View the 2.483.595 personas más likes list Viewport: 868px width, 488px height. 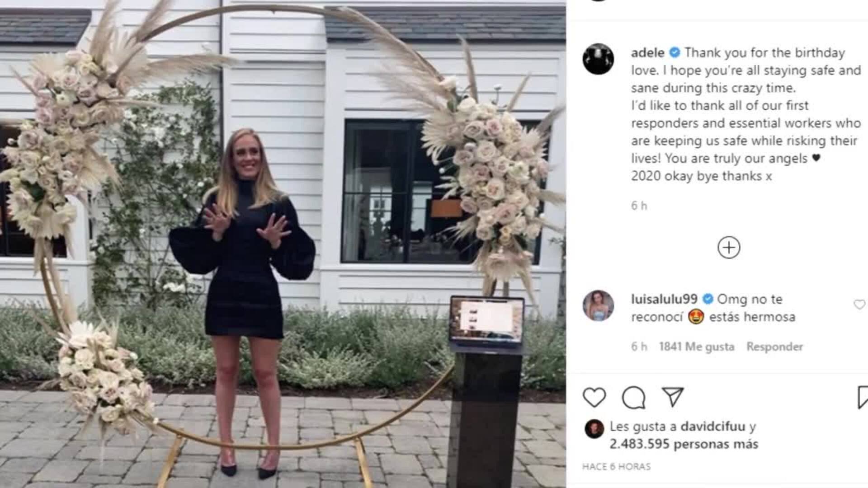click(x=684, y=444)
